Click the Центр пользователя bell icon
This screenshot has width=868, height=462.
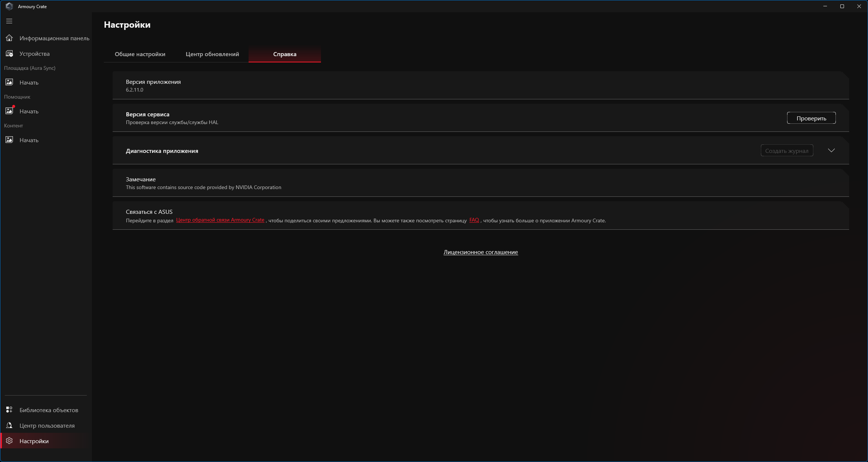[x=9, y=425]
